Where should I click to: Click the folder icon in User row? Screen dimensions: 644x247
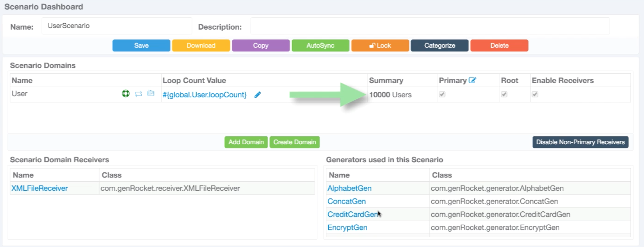[151, 93]
